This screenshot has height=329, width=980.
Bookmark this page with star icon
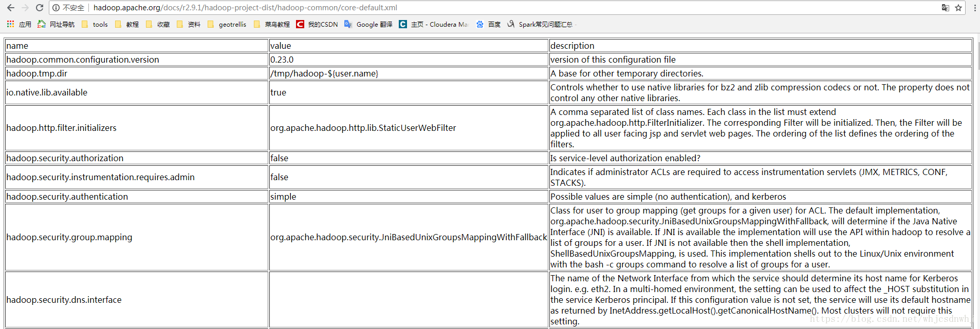click(x=958, y=8)
